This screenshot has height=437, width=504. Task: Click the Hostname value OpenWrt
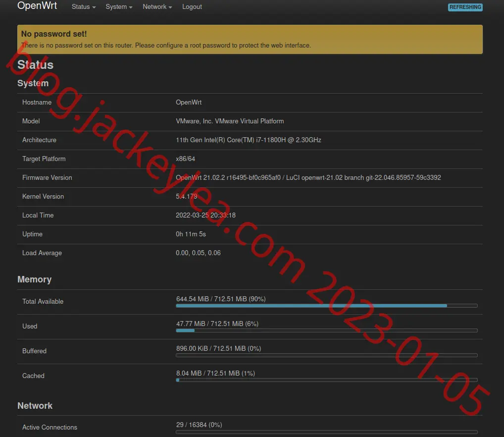pyautogui.click(x=189, y=102)
